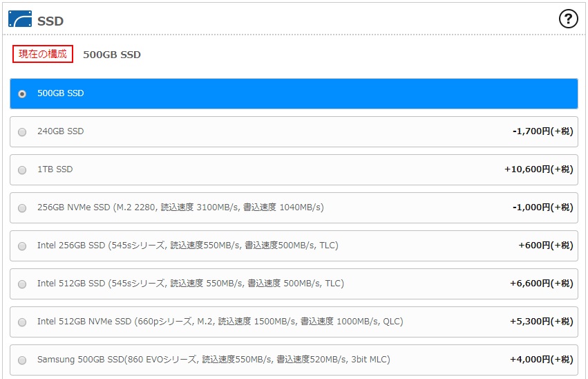This screenshot has height=379, width=588.
Task: Choose 256GB NVMe SSD M.2 2280 radio button
Action: (x=22, y=207)
